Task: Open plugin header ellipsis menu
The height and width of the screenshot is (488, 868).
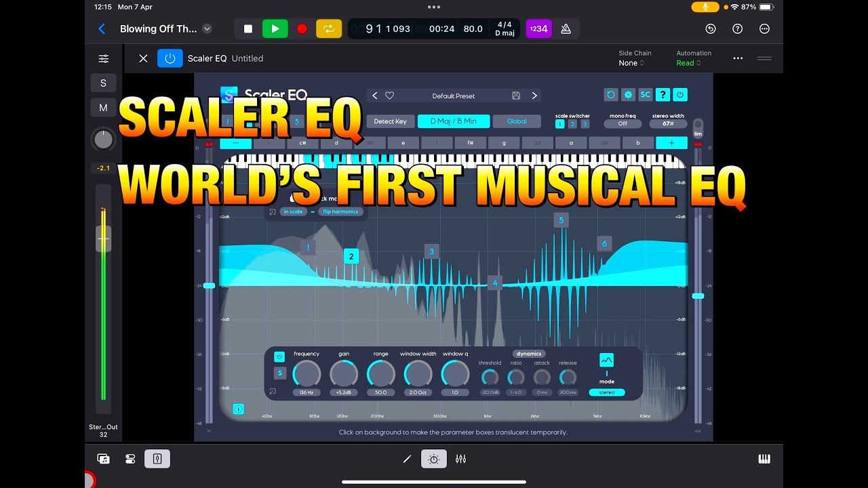Action: click(x=738, y=58)
